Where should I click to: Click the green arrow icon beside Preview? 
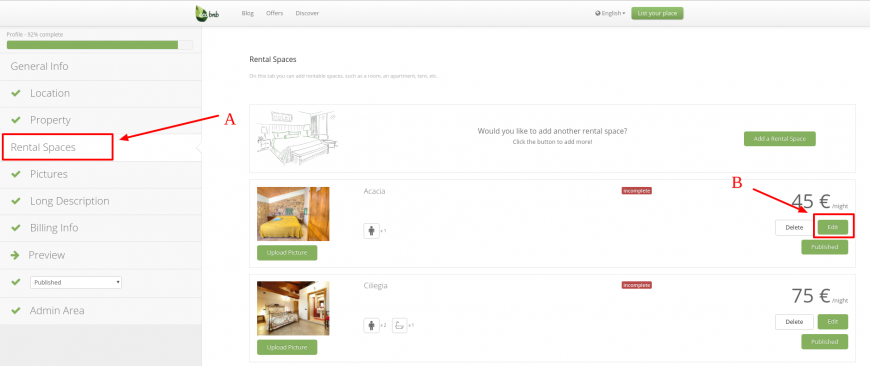click(x=15, y=255)
